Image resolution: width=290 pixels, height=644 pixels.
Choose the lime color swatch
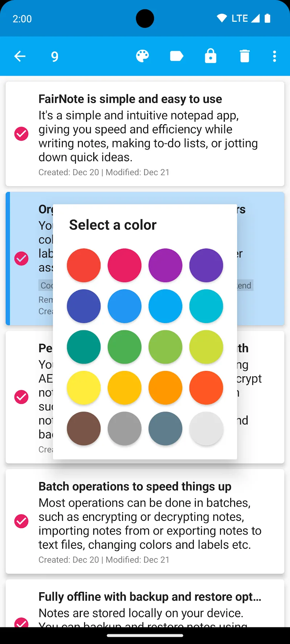(206, 347)
